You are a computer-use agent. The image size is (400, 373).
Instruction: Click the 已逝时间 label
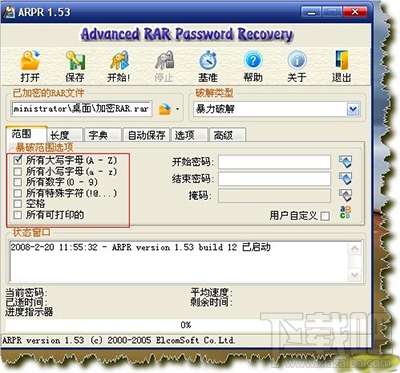tap(26, 302)
